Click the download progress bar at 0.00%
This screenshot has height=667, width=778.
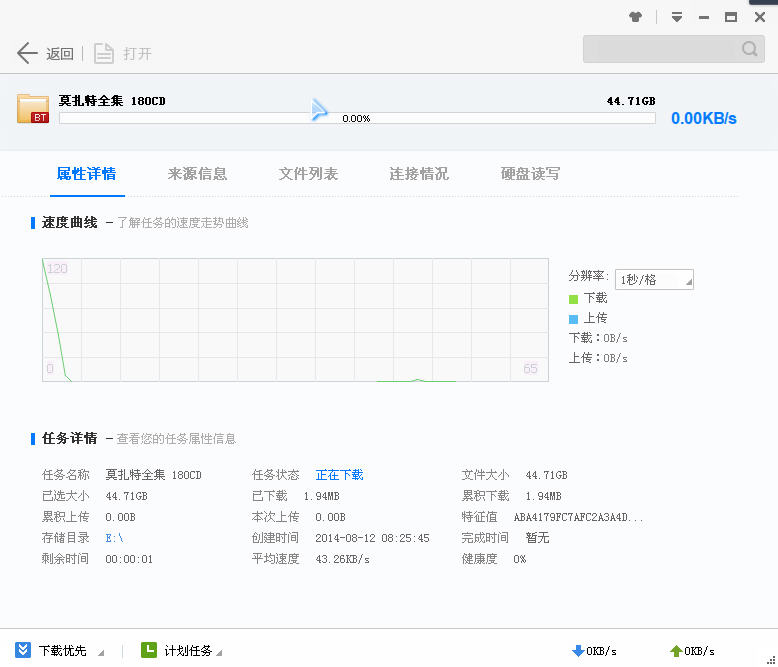click(357, 118)
